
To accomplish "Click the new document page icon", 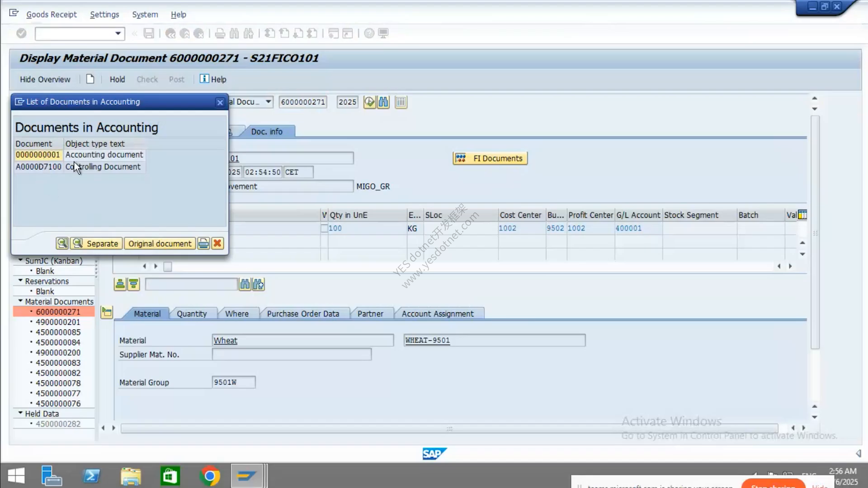I will pyautogui.click(x=90, y=79).
